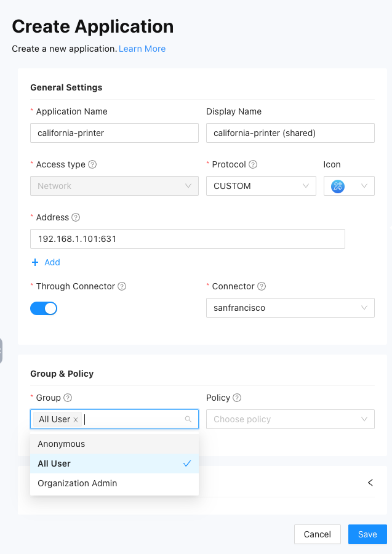Select Organization Admin from group list
The width and height of the screenshot is (392, 554).
tap(114, 483)
